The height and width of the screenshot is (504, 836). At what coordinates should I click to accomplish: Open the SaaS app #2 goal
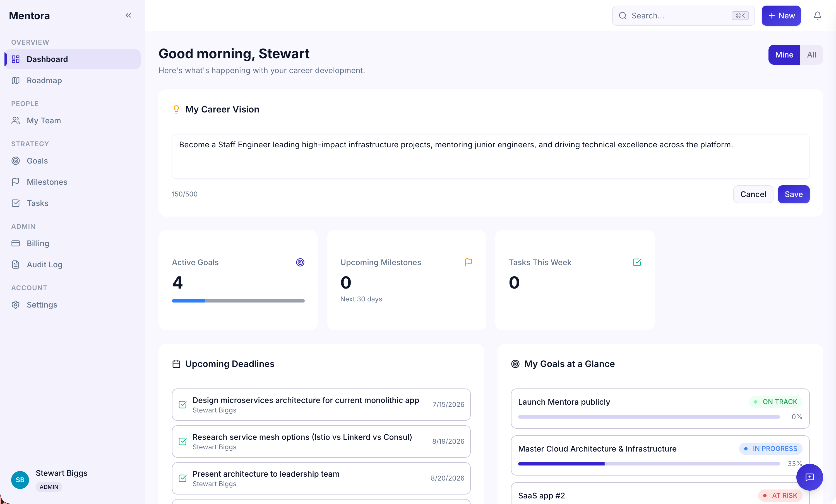click(x=660, y=493)
